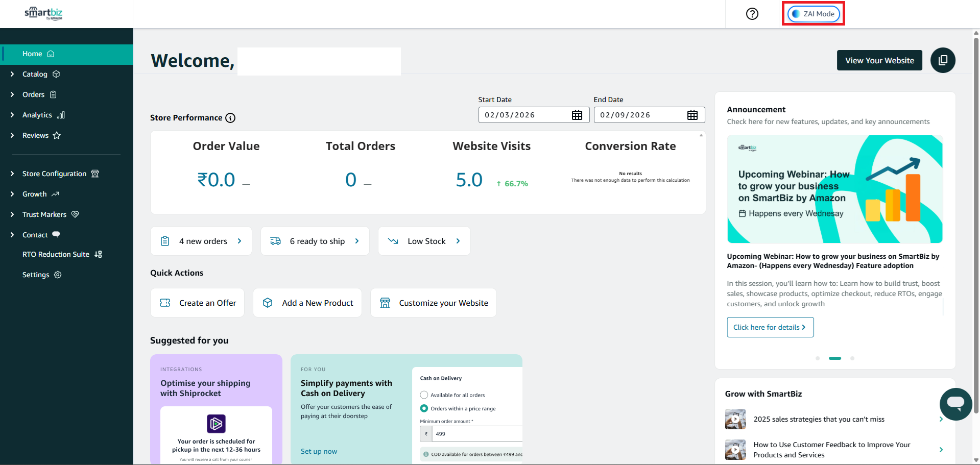Click the copy website link icon
The height and width of the screenshot is (465, 980).
pyautogui.click(x=943, y=60)
